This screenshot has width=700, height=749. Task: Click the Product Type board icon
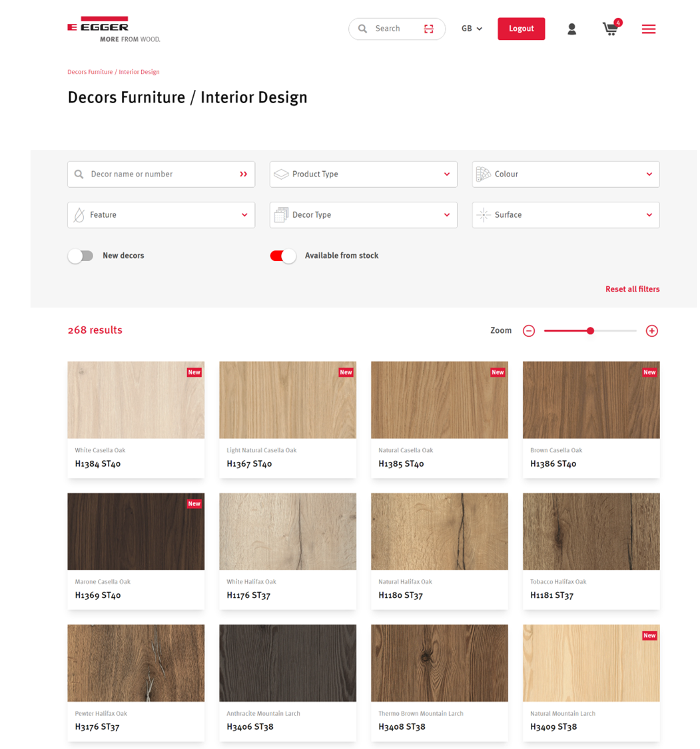281,174
